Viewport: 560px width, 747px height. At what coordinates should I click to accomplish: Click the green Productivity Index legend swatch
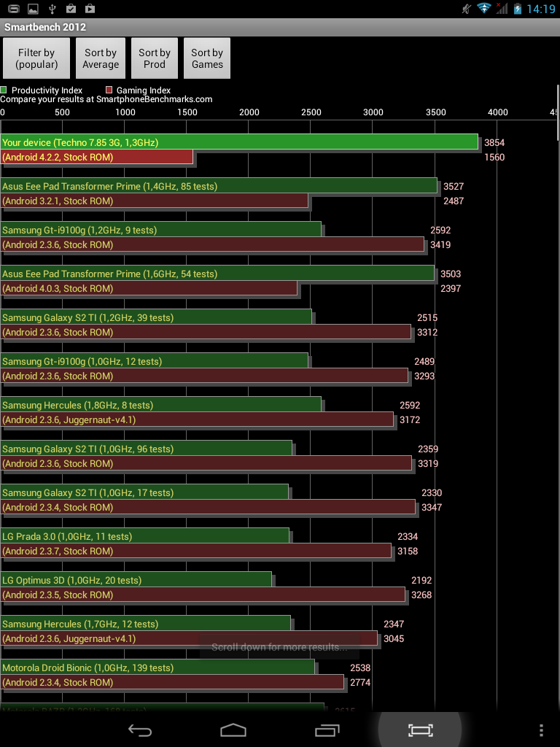click(4, 90)
